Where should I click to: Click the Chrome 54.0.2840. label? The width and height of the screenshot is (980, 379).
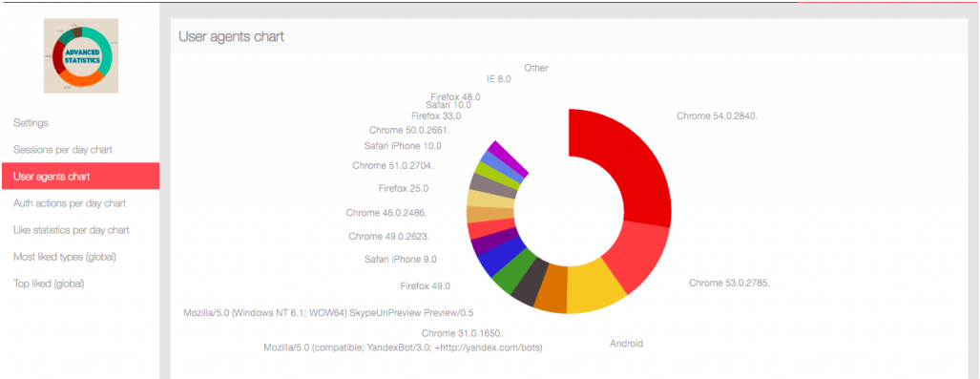[717, 116]
